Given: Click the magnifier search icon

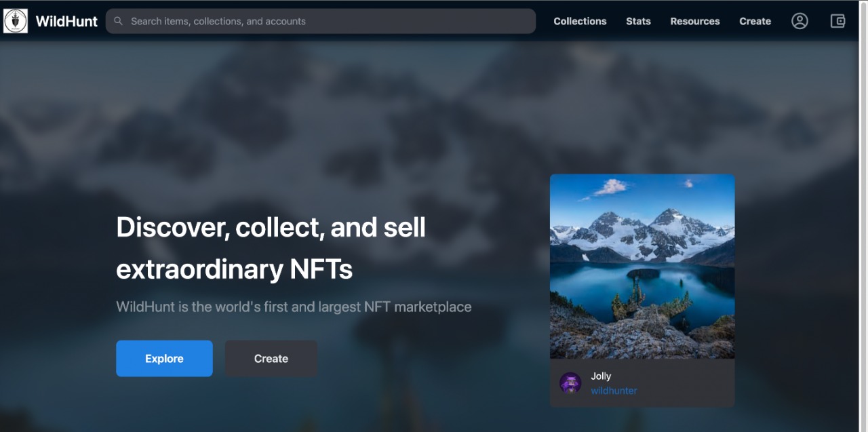Looking at the screenshot, I should 118,21.
